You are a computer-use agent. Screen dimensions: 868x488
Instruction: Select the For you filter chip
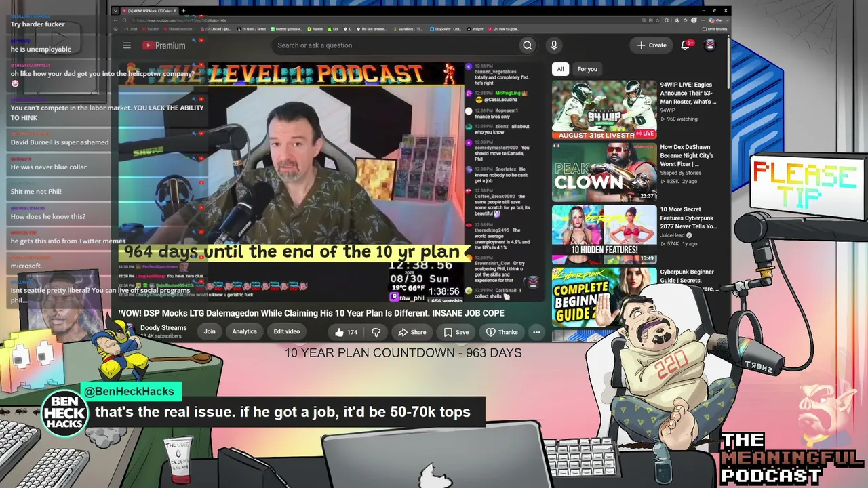click(x=587, y=69)
